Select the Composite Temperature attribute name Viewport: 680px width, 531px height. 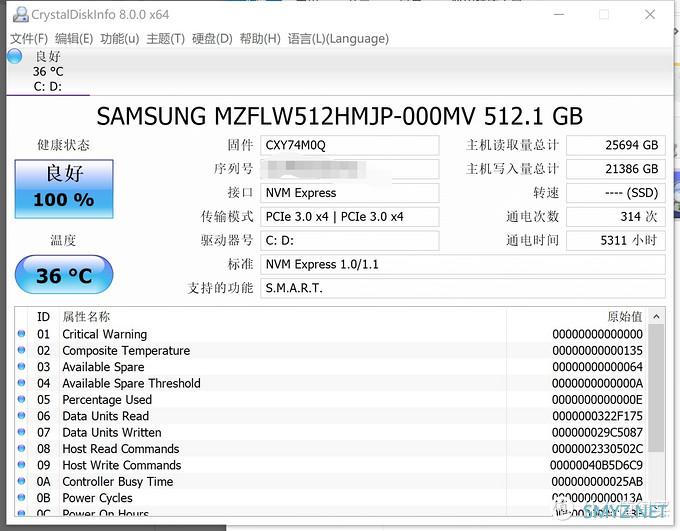pos(126,351)
